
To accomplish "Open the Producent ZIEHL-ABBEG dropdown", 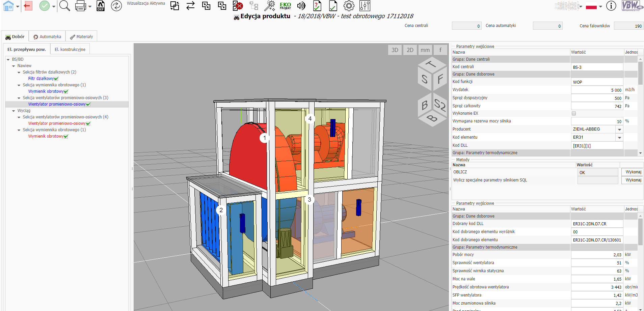I will (x=619, y=130).
